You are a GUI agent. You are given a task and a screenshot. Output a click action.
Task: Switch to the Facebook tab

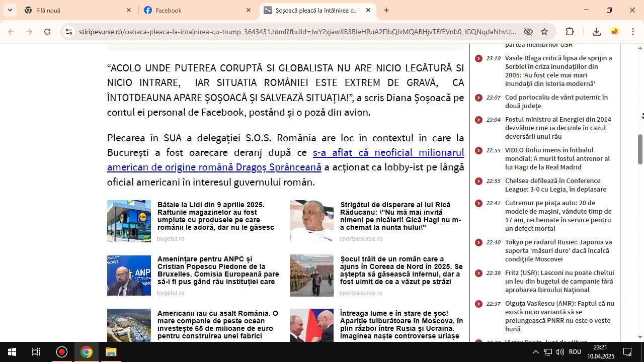point(198,10)
